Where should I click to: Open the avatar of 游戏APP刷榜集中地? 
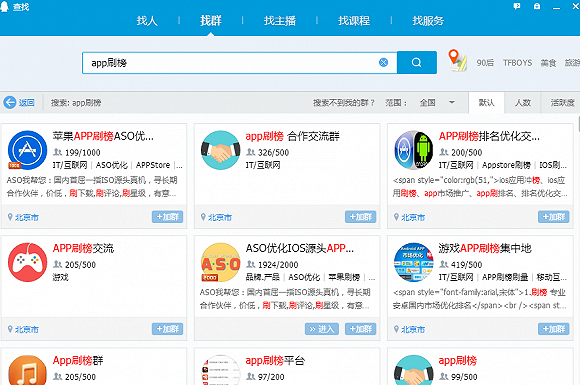pyautogui.click(x=414, y=262)
